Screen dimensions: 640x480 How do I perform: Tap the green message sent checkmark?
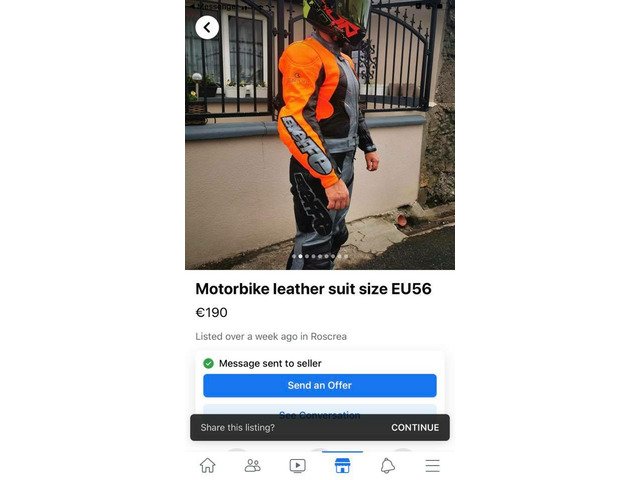pos(209,363)
